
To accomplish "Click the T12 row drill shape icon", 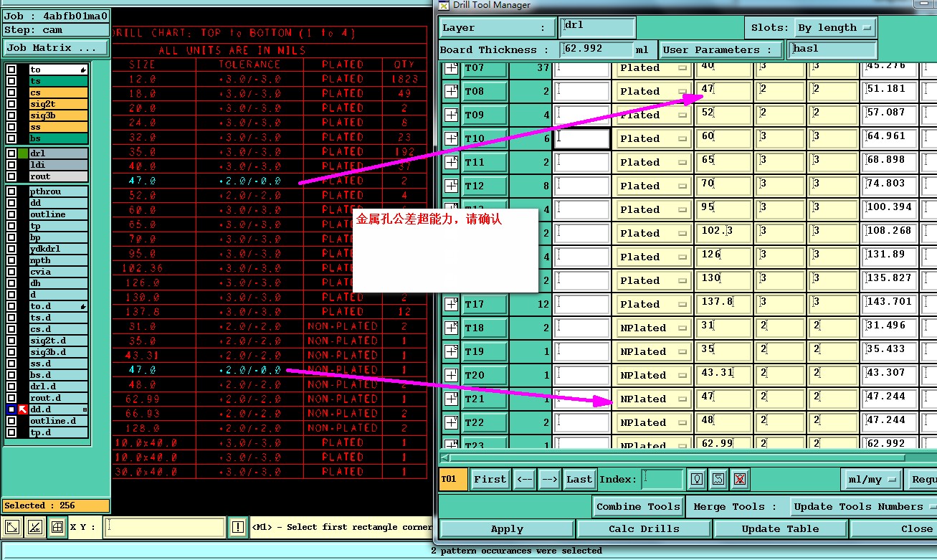I will point(451,186).
